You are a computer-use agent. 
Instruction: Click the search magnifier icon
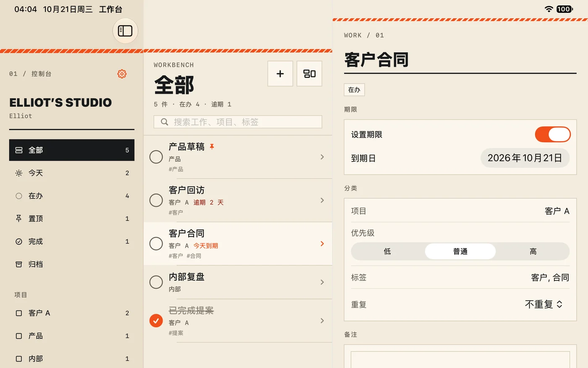tap(165, 122)
